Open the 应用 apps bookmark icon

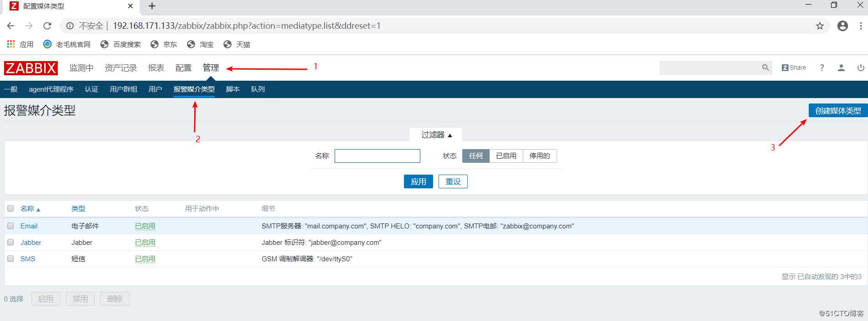pyautogui.click(x=11, y=44)
